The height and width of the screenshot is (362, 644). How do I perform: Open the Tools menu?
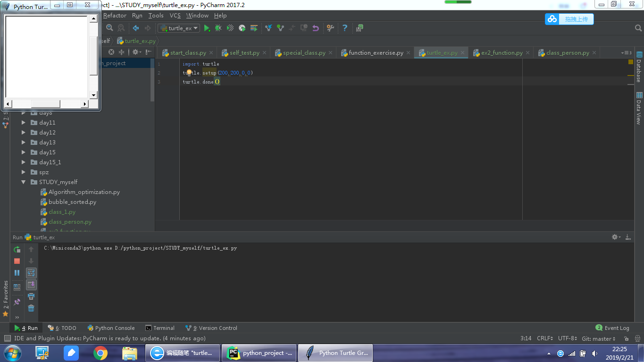[156, 16]
